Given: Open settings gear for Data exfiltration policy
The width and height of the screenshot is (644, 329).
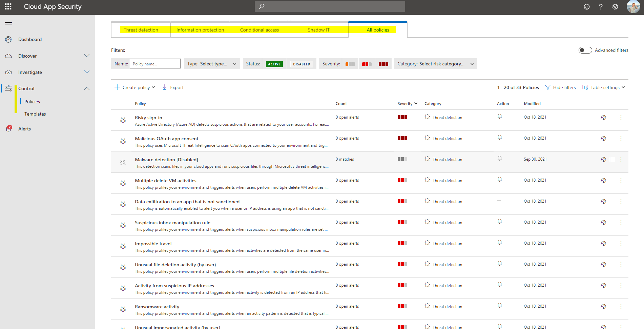Looking at the screenshot, I should click(x=603, y=202).
